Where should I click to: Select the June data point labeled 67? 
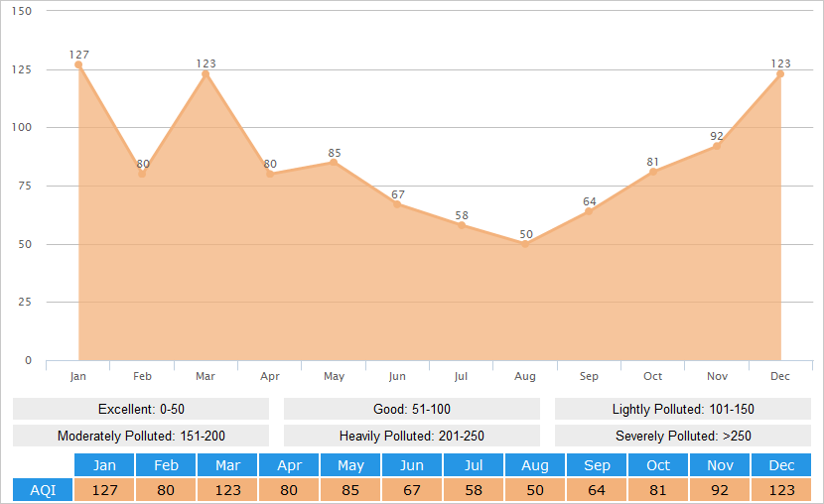coord(397,204)
